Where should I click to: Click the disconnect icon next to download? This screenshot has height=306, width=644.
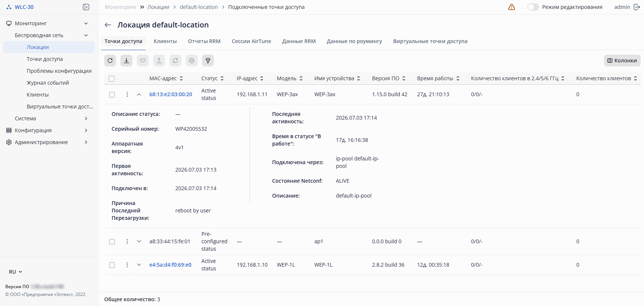click(143, 61)
